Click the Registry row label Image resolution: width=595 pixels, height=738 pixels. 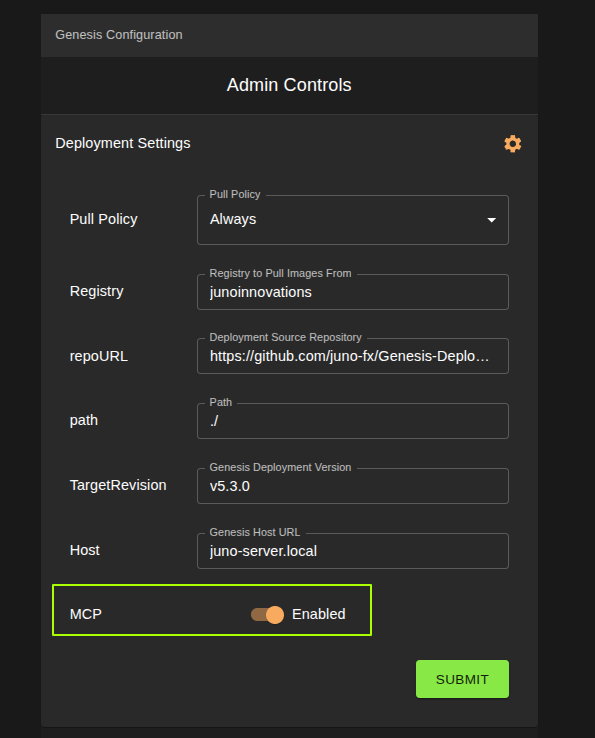[96, 291]
